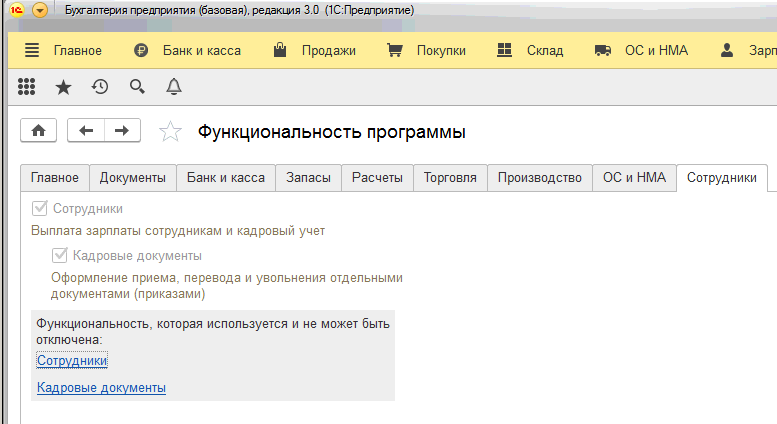Go to the Home page button
This screenshot has height=424, width=777.
pos(39,131)
